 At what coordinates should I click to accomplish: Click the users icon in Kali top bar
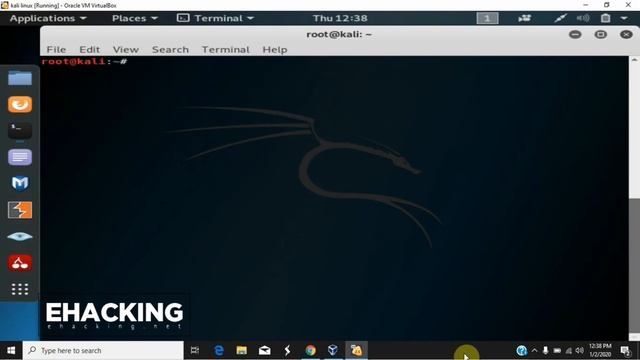524,18
